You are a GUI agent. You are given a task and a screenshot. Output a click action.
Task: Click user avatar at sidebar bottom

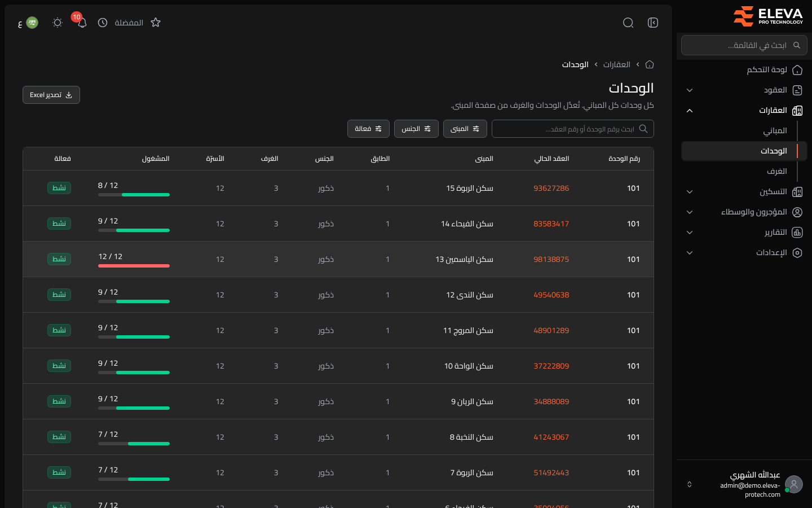[794, 484]
